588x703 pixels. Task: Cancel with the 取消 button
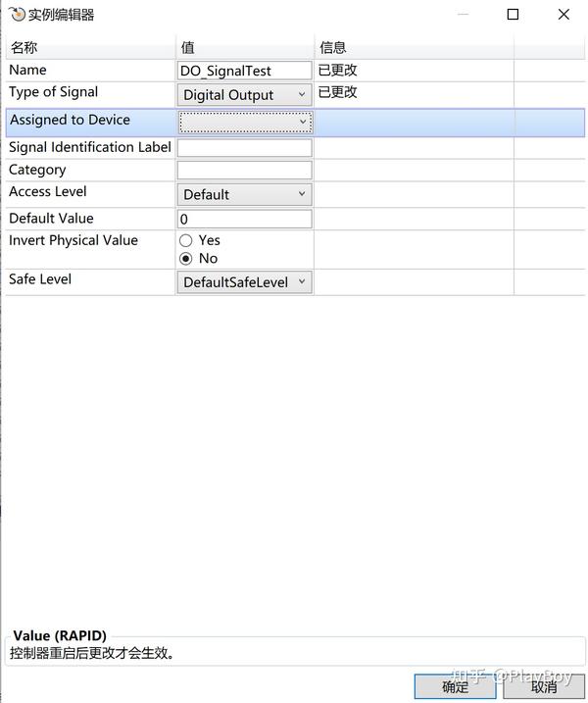click(544, 686)
